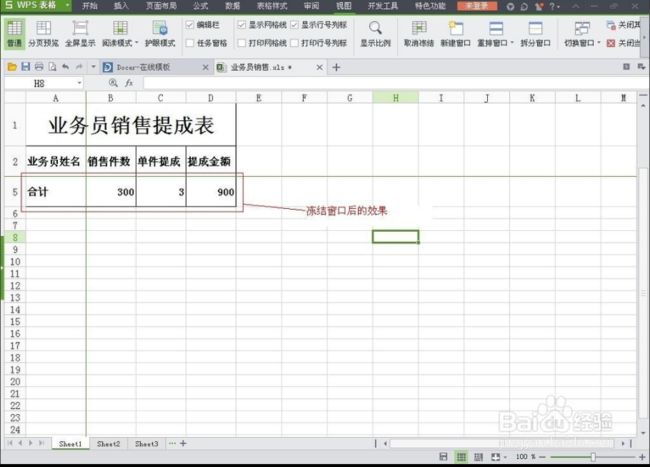Viewport: 650px width, 467px height.
Task: Select normal grid view in status bar
Action: pos(461,457)
